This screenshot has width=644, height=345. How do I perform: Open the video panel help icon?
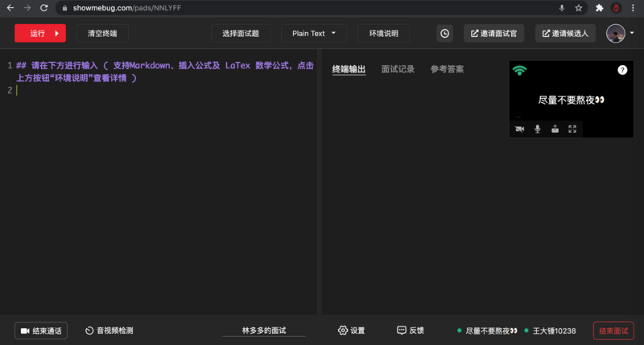622,70
